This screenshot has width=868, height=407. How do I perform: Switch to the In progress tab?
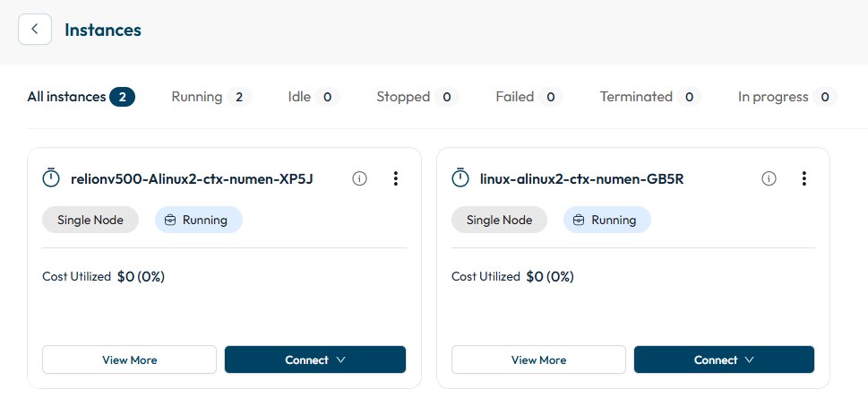coord(787,97)
